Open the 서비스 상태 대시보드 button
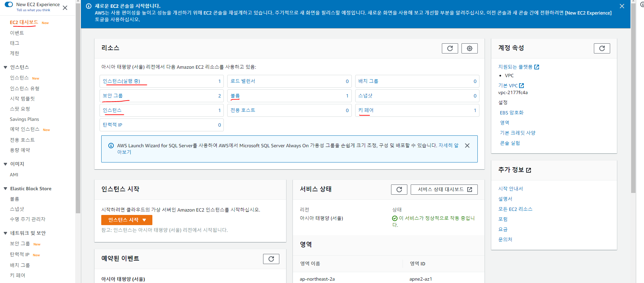The image size is (644, 283). pos(444,190)
